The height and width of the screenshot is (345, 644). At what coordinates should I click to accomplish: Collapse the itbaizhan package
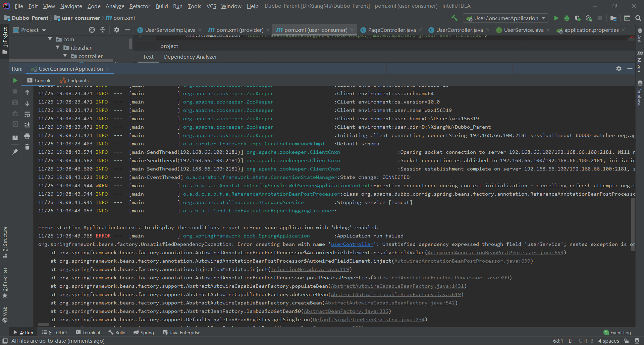(58, 48)
